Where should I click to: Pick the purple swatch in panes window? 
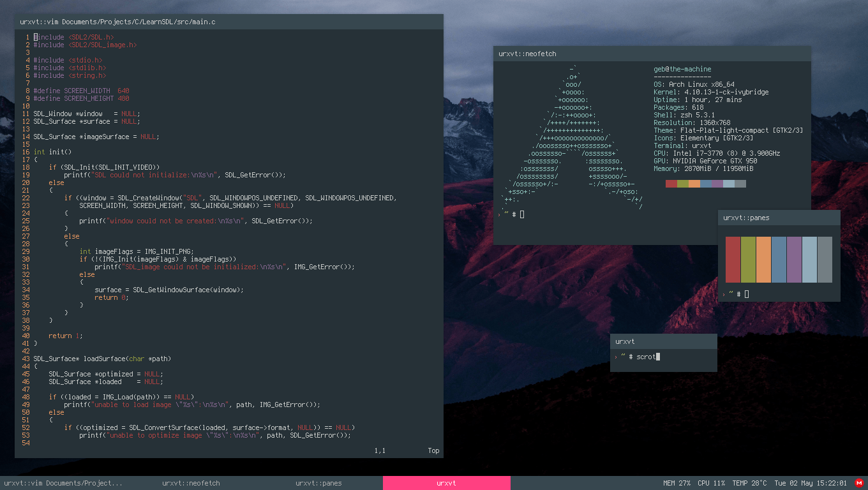[x=794, y=260]
